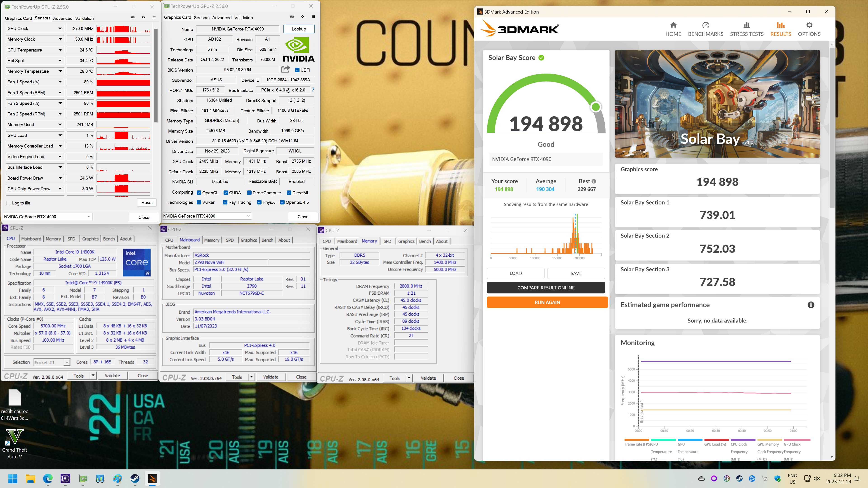Screen dimensions: 868x488
Task: Open Bench tab in CPU-Z Mainboard window
Action: point(268,240)
